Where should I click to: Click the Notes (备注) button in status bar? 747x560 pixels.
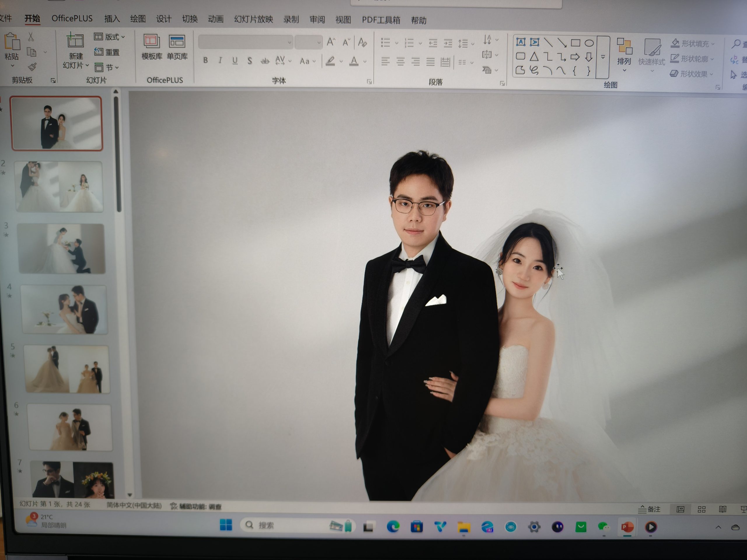649,509
